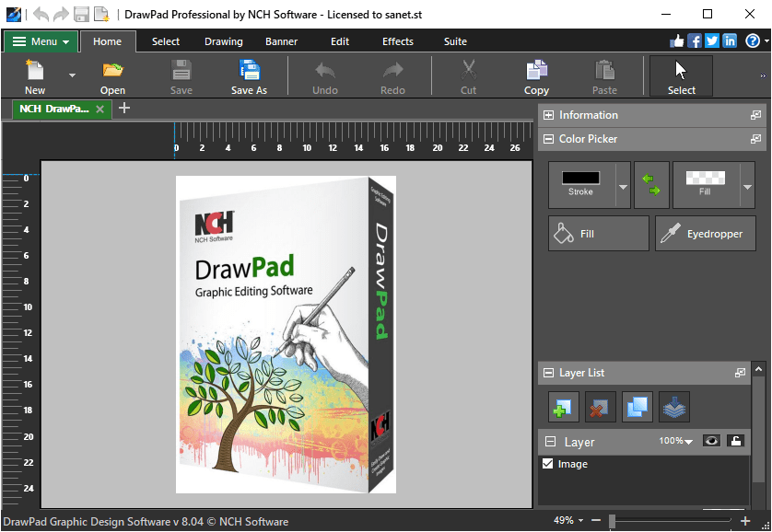Screen dimensions: 772x532
Task: Undo the last action
Action: click(325, 76)
